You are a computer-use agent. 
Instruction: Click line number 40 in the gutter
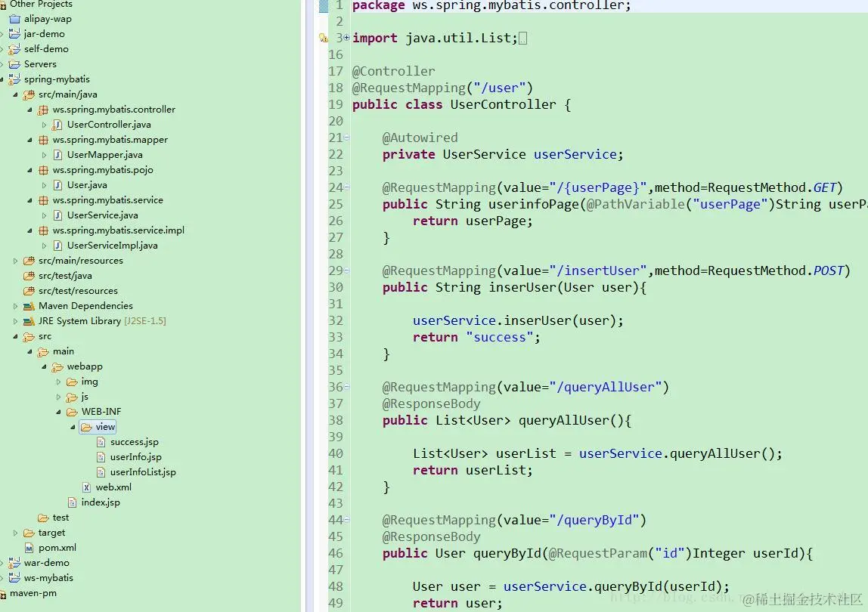click(336, 454)
